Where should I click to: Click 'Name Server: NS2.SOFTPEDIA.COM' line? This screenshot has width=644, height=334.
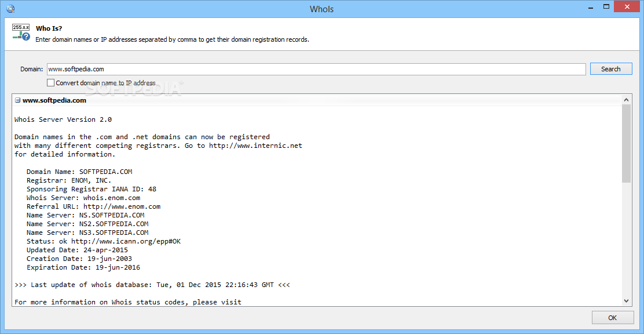(87, 224)
